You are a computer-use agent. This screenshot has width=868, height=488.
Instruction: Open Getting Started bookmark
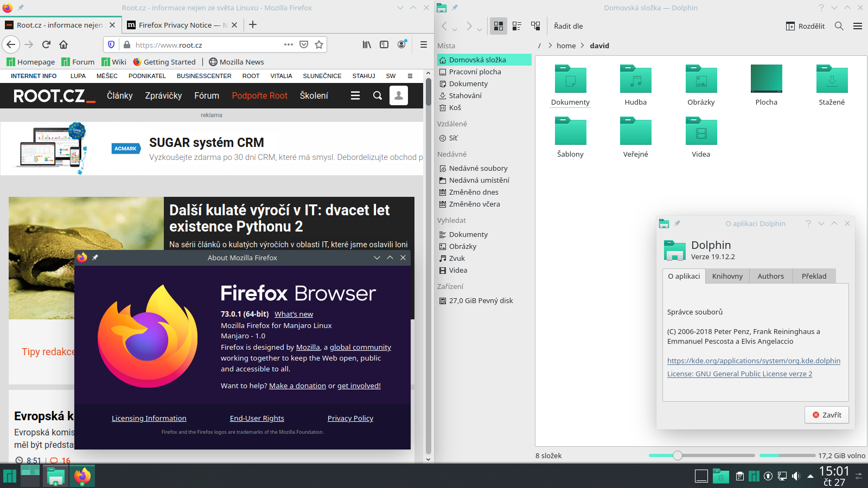[164, 62]
